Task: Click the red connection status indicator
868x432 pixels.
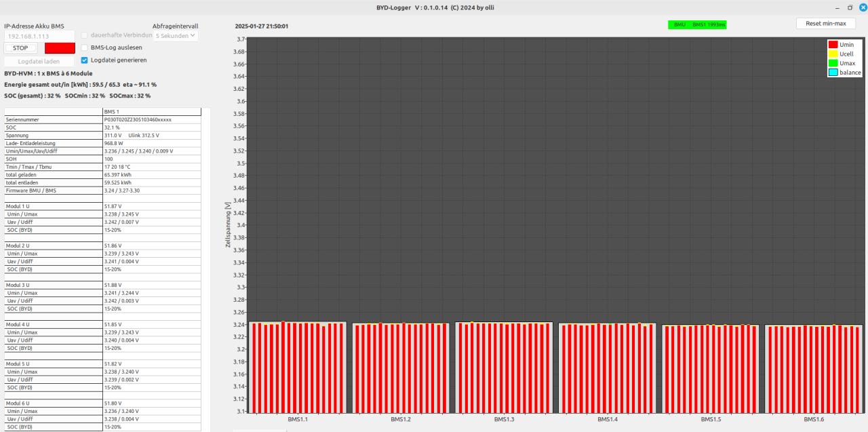Action: [60, 48]
